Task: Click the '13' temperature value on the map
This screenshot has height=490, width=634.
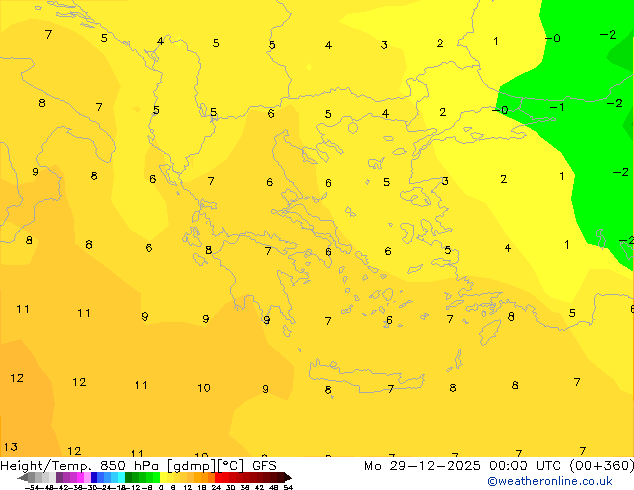Action: 11,447
